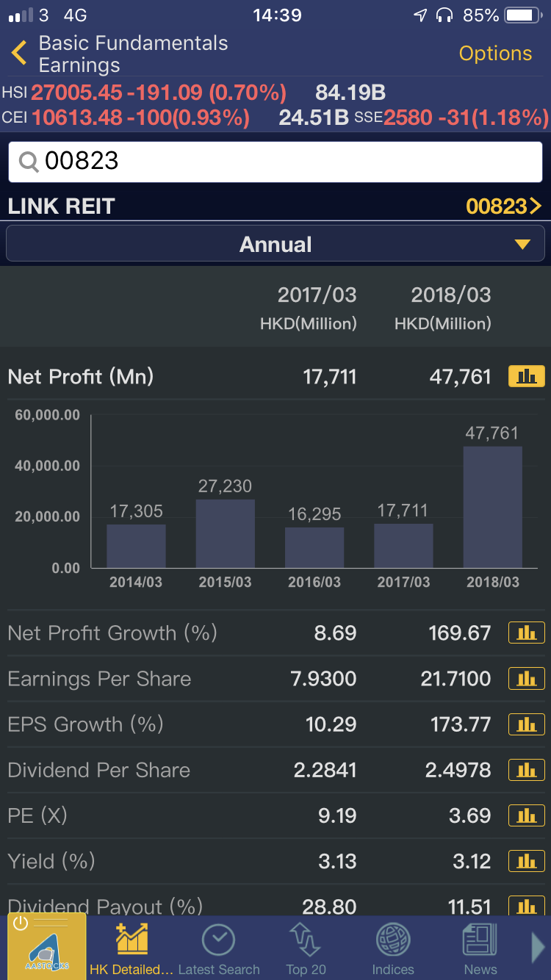Tap the HSI index value 27005.45
551x980 pixels.
tap(78, 93)
